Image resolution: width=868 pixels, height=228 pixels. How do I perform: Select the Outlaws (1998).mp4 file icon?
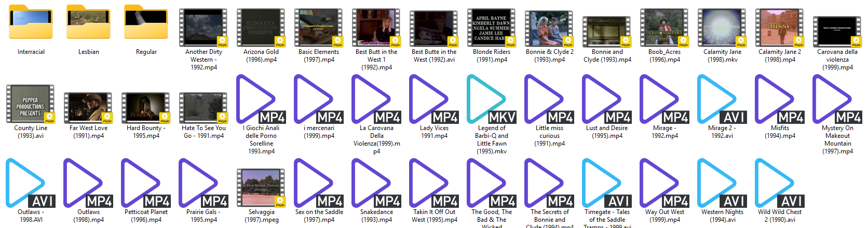coord(88,183)
